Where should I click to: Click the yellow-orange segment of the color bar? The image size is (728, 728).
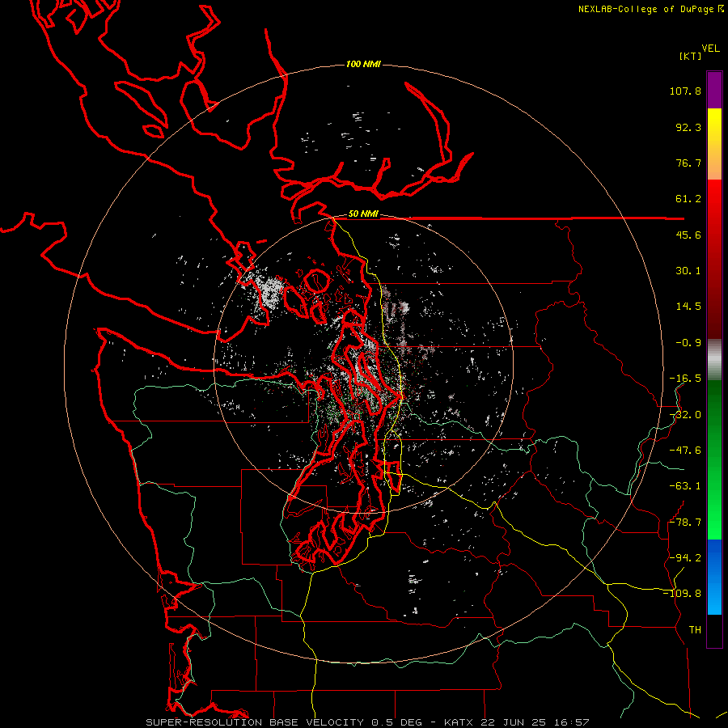[714, 144]
